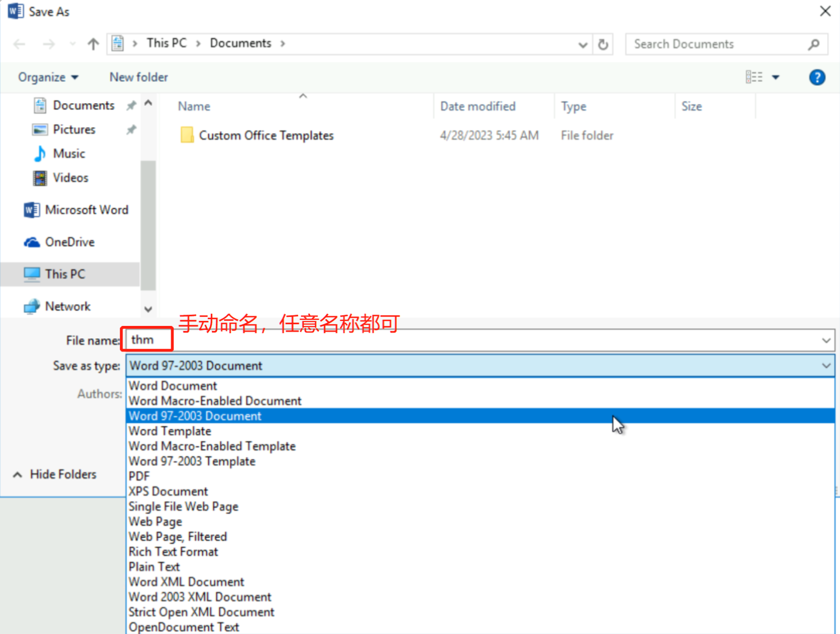This screenshot has height=634, width=840.
Task: Go up one folder level
Action: (x=93, y=44)
